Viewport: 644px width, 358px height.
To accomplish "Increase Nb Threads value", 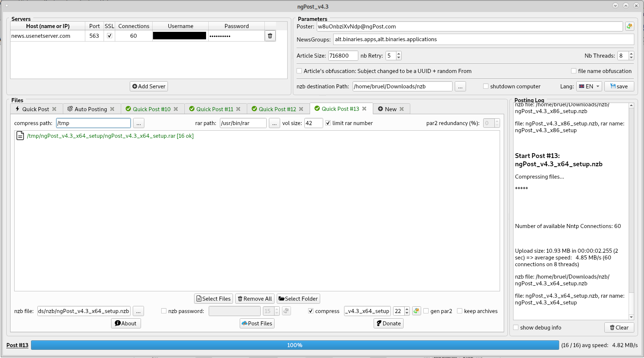I will point(631,54).
